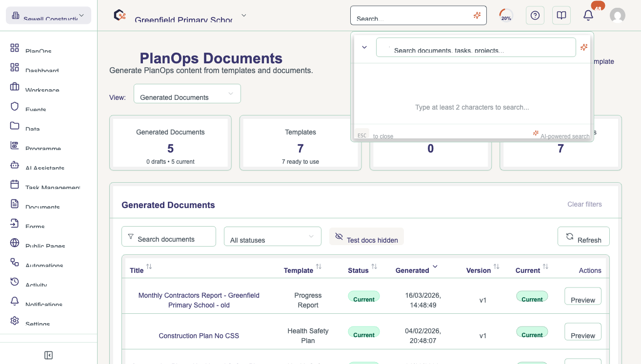
Task: Open the top notifications bell with badge
Action: point(588,16)
